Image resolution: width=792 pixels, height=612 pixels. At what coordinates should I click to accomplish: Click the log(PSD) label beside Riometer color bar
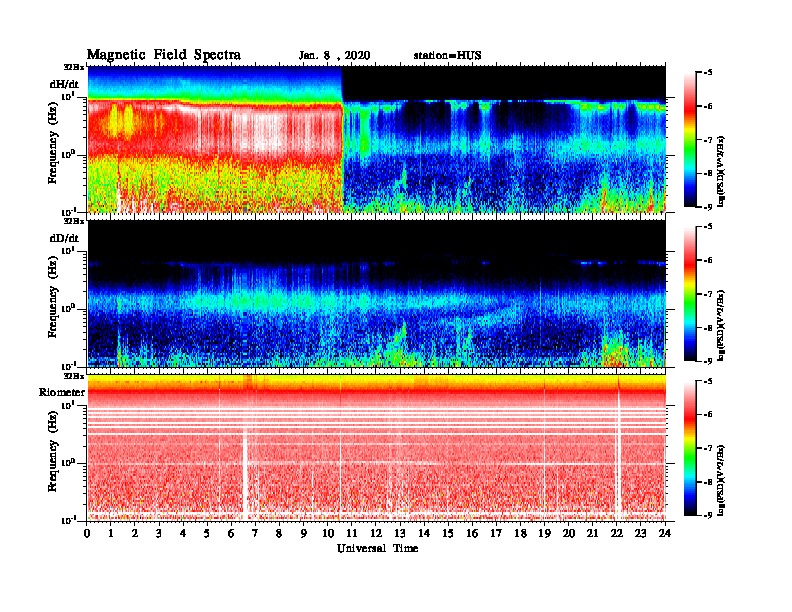point(722,480)
